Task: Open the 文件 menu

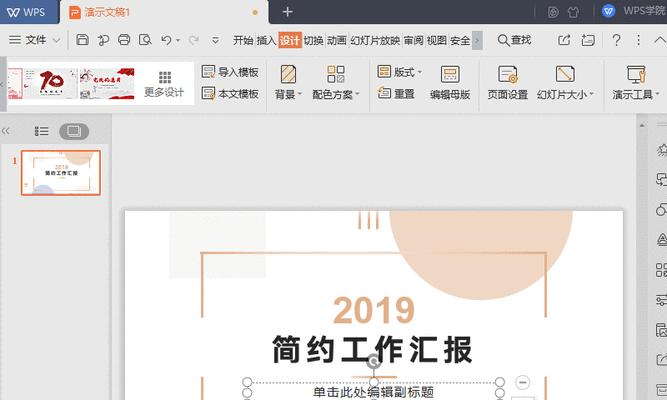Action: coord(28,40)
